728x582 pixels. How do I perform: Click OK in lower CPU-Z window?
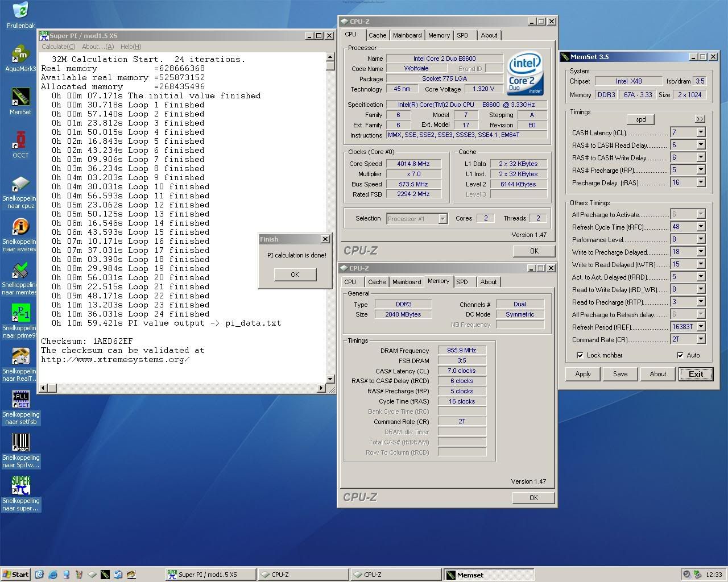(533, 497)
